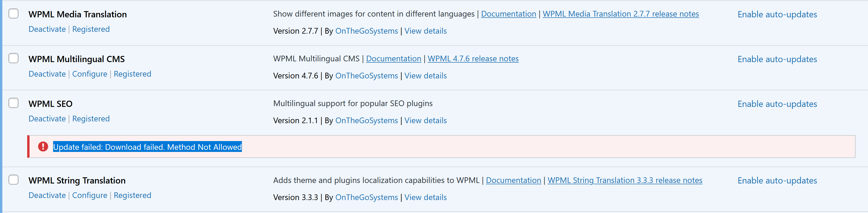The height and width of the screenshot is (213, 868).
Task: View details of WPML Multilingual CMS
Action: (x=426, y=76)
